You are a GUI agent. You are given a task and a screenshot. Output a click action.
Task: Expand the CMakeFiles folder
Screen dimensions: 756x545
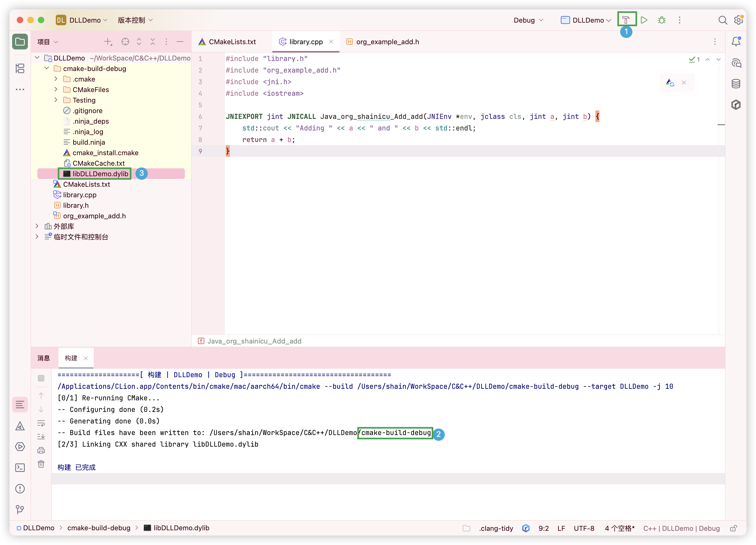pos(56,90)
